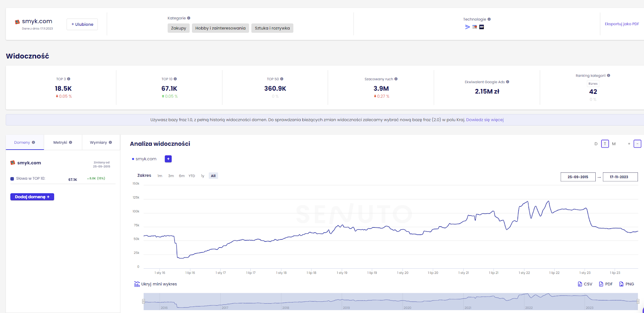Click the 360.9K TOP 50 value

coord(275,89)
